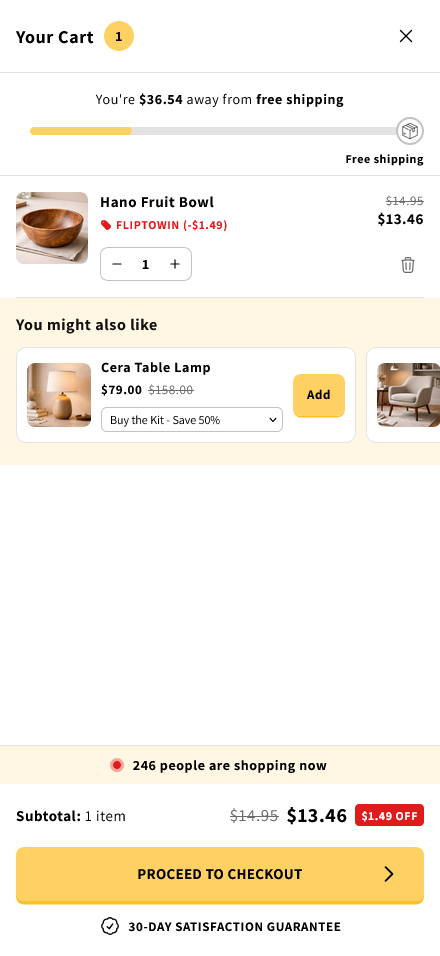Click the arrow icon on checkout button
This screenshot has height=956, width=440.
389,874
